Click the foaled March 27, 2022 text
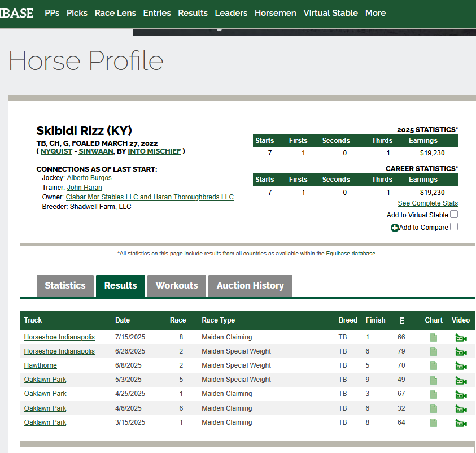 (115, 143)
